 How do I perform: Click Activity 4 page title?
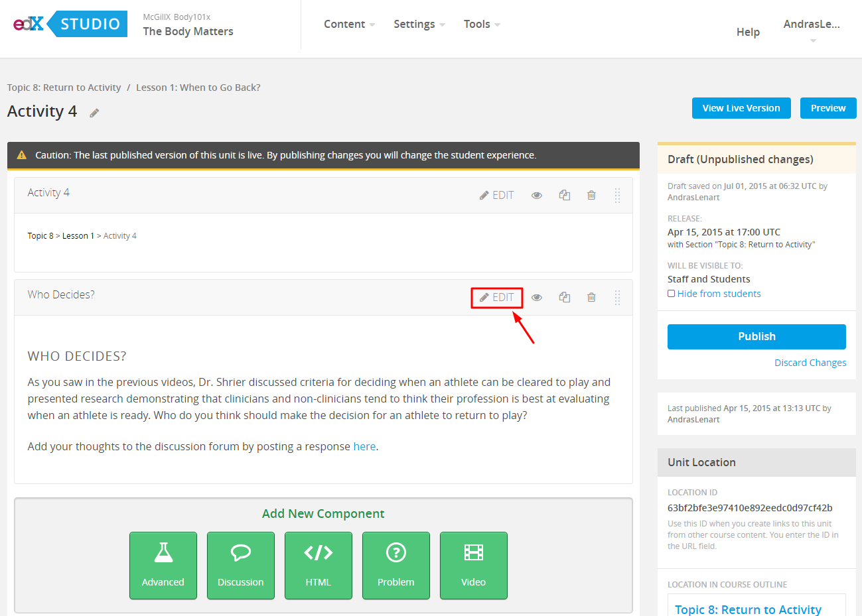42,111
